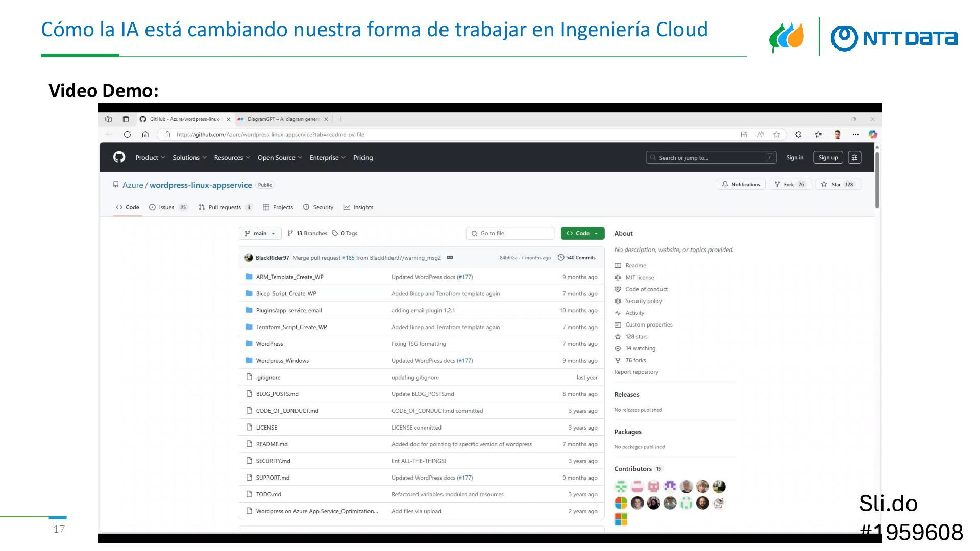Go to browser home page

click(145, 134)
